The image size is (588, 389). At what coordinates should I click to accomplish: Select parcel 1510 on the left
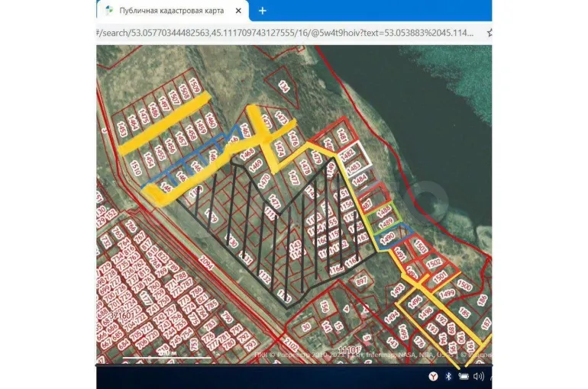[136, 167]
